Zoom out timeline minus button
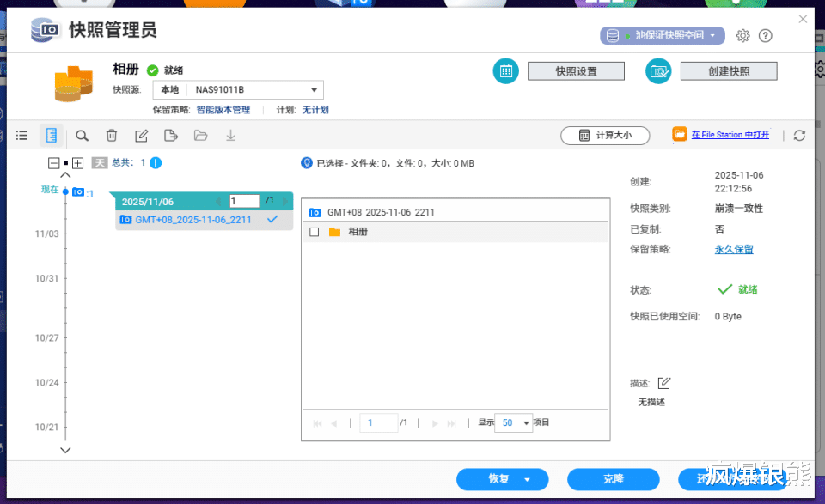The height and width of the screenshot is (504, 825). click(x=53, y=163)
